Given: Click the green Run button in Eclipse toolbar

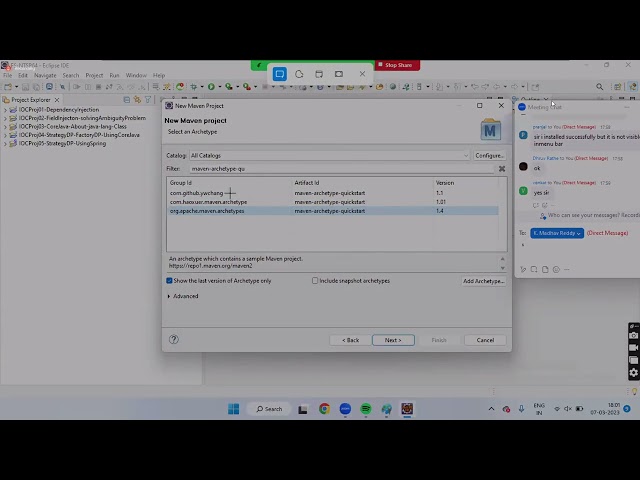Looking at the screenshot, I should click(x=211, y=87).
